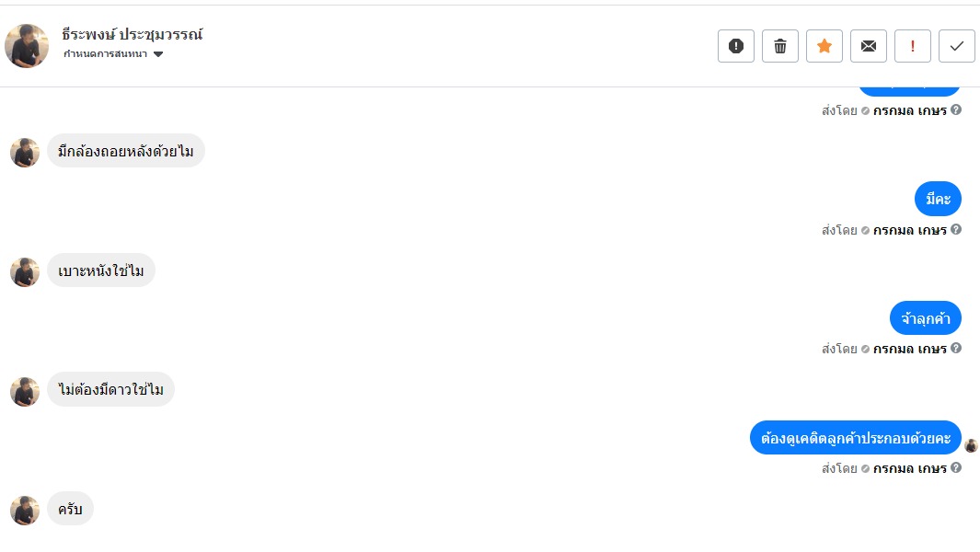Delete conversation using trash icon

pos(780,46)
